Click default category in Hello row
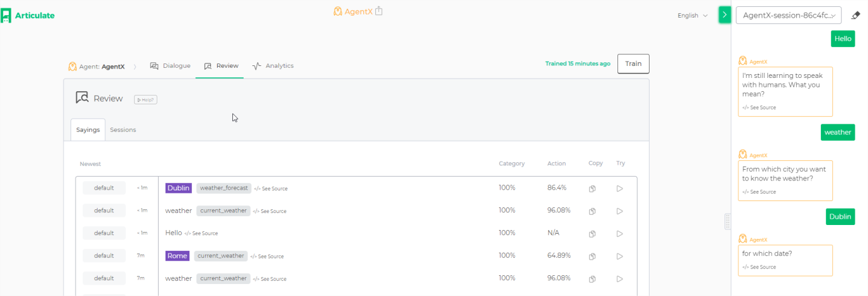Viewport: 868px width, 296px height. pos(104,233)
